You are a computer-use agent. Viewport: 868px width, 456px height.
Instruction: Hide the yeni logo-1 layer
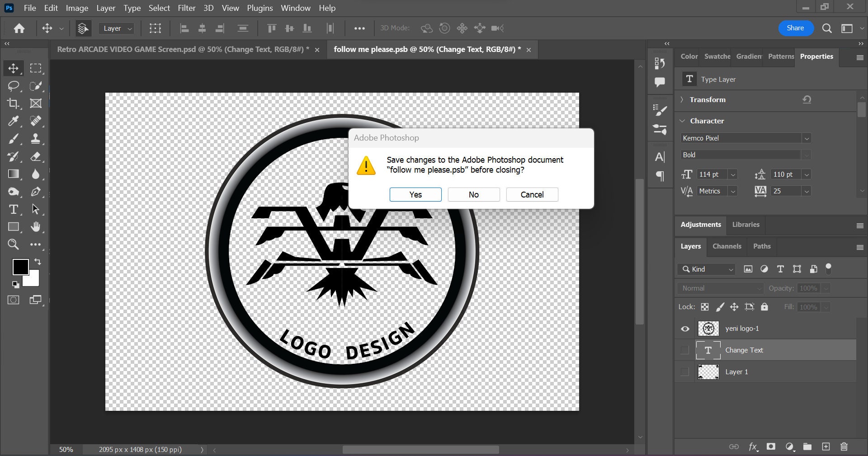(685, 329)
